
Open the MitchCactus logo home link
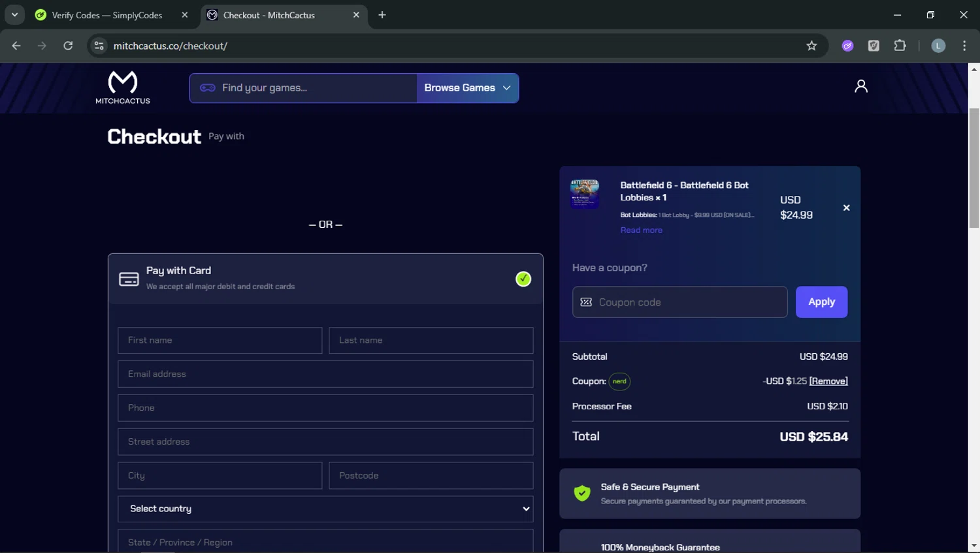pos(123,87)
